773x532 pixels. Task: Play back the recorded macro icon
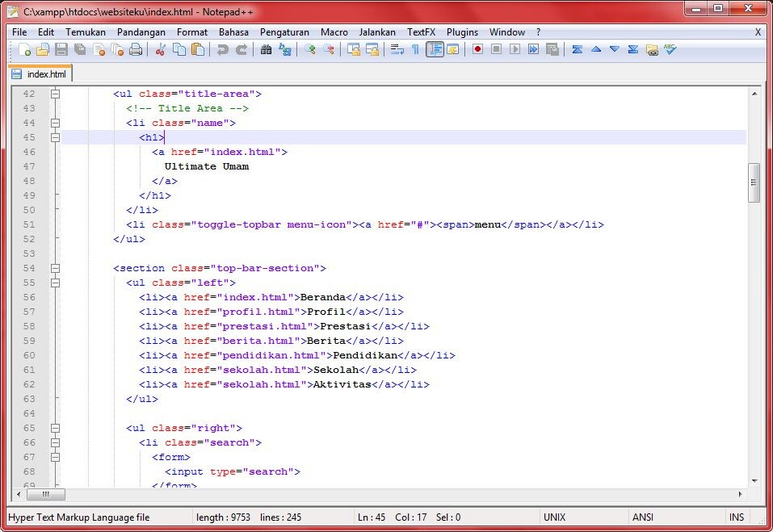pos(515,49)
